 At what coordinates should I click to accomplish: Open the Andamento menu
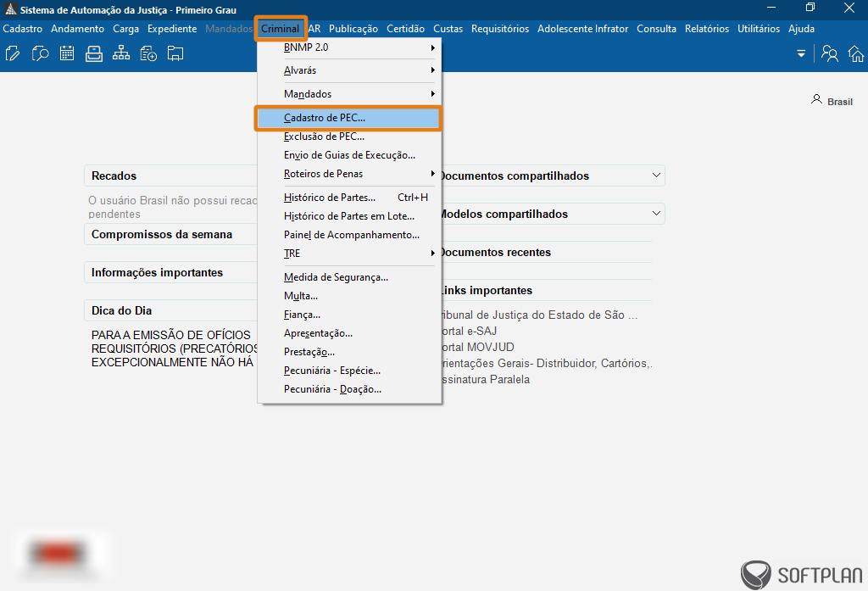tap(77, 29)
